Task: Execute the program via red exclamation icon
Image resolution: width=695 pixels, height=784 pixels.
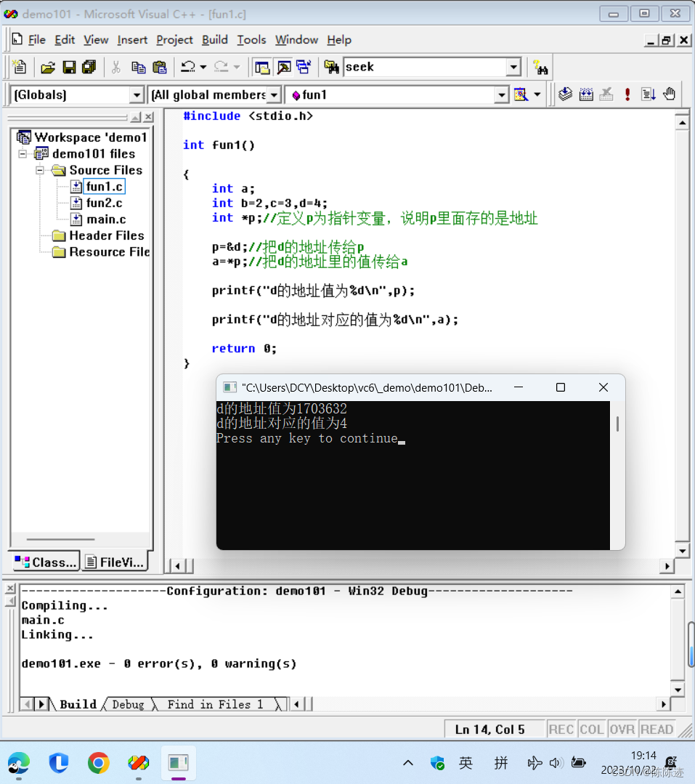Action: click(x=627, y=94)
